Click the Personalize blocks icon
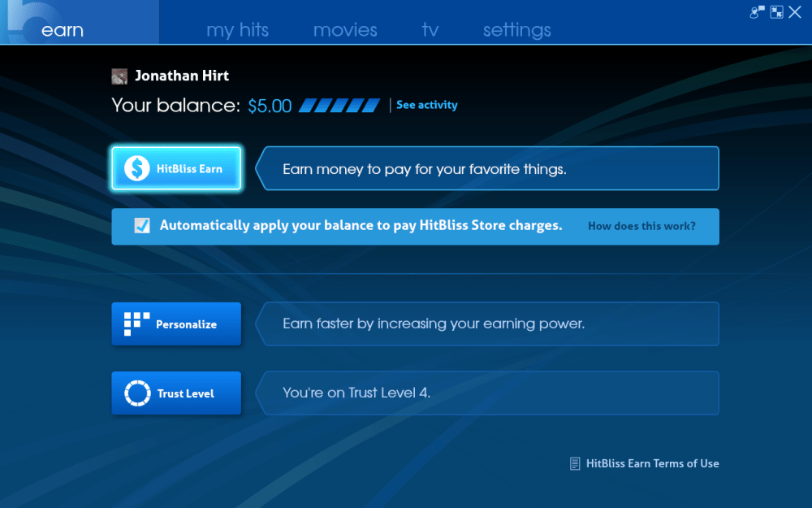812x508 pixels. (x=136, y=324)
